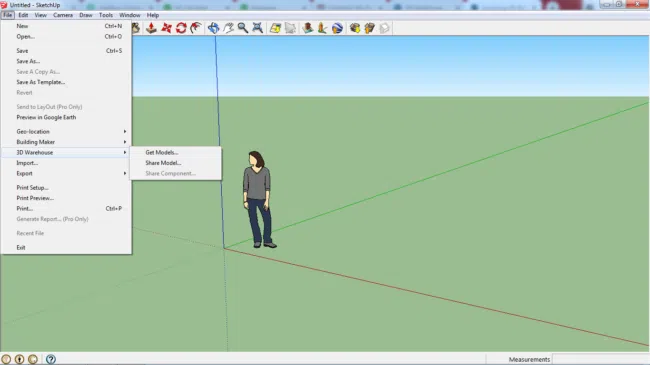Select Get Models... in the submenu
This screenshot has height=365, width=650.
point(176,152)
